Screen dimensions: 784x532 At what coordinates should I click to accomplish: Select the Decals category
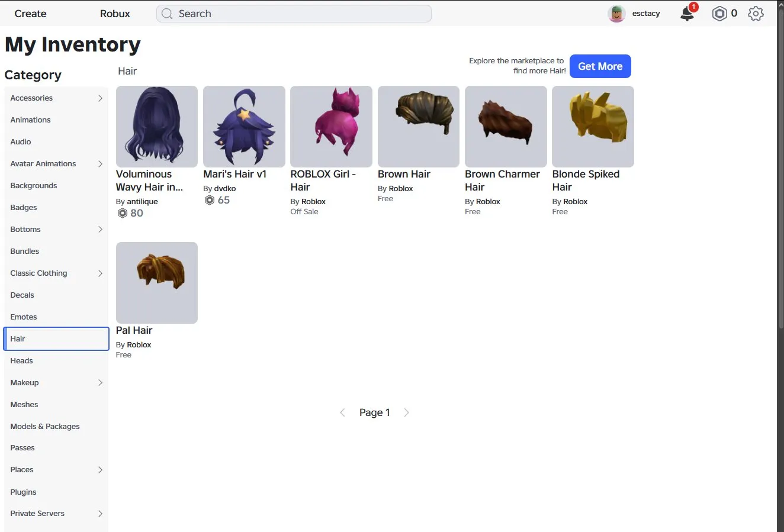coord(56,295)
